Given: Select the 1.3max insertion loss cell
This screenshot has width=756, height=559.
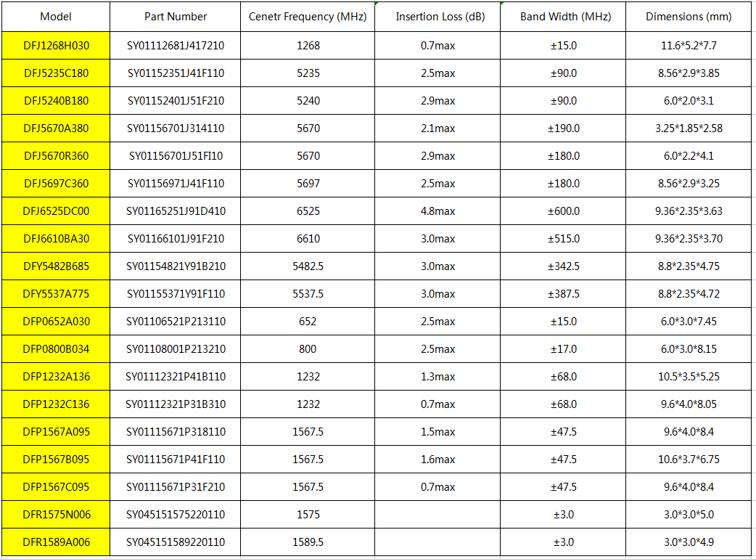Looking at the screenshot, I should tap(438, 377).
